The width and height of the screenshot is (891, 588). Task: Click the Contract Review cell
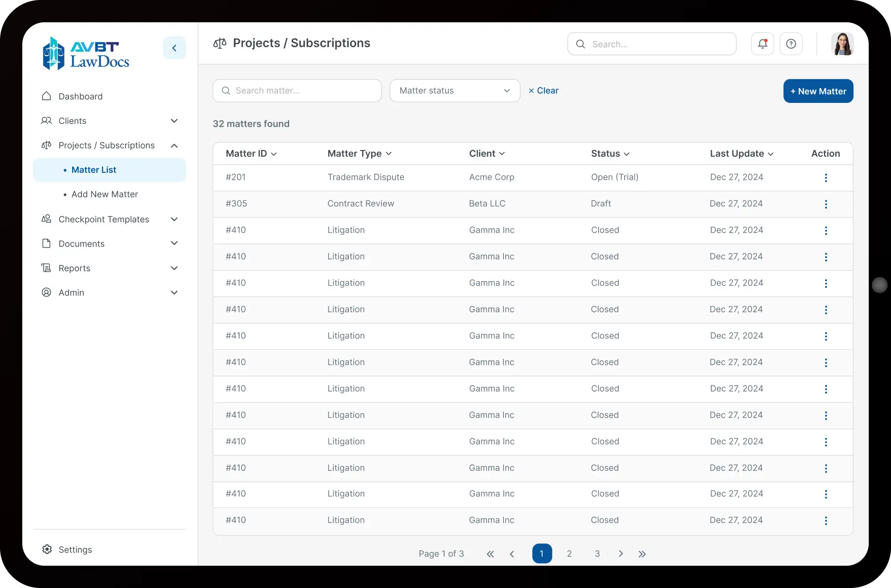(x=360, y=204)
